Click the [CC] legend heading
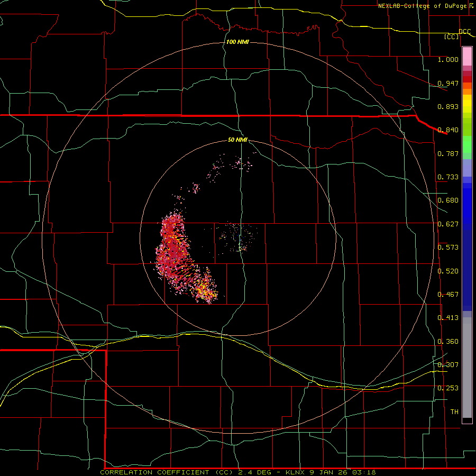 tap(452, 36)
